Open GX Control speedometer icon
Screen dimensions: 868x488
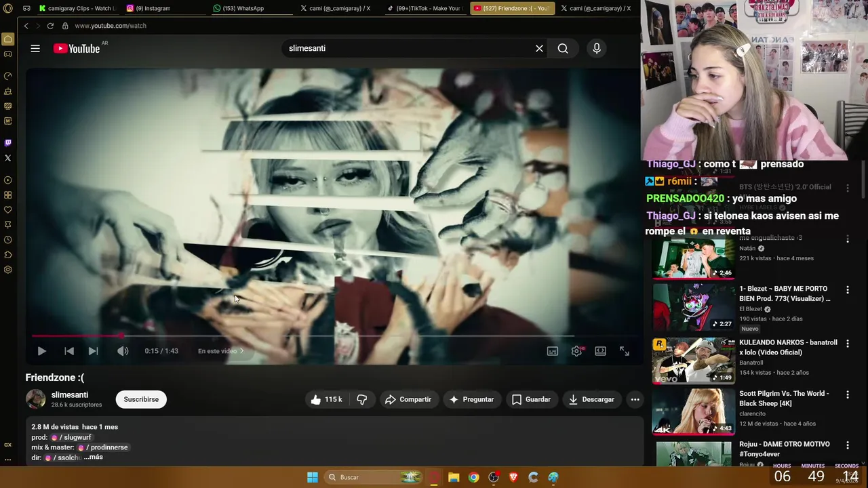(x=8, y=76)
